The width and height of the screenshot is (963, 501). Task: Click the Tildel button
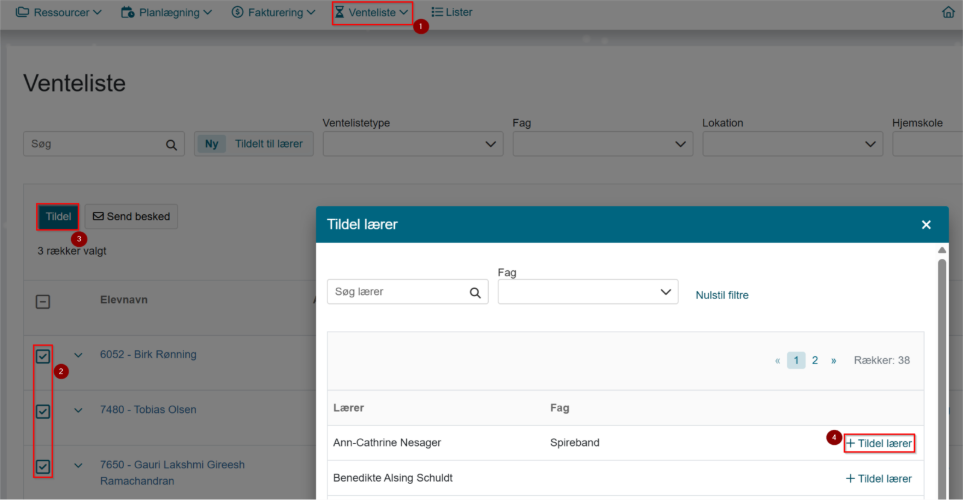pos(58,217)
